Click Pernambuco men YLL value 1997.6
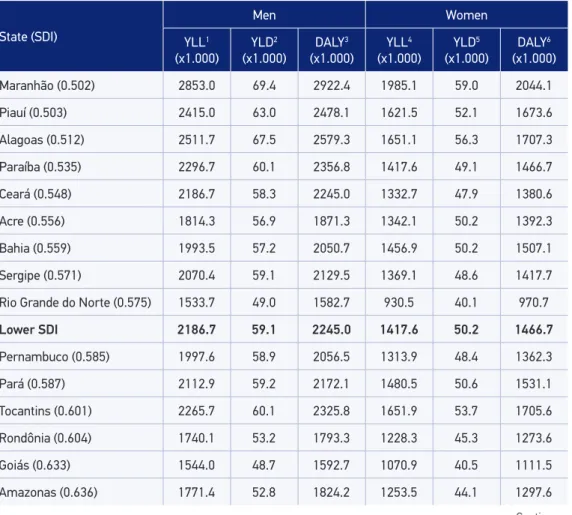 pos(197,357)
